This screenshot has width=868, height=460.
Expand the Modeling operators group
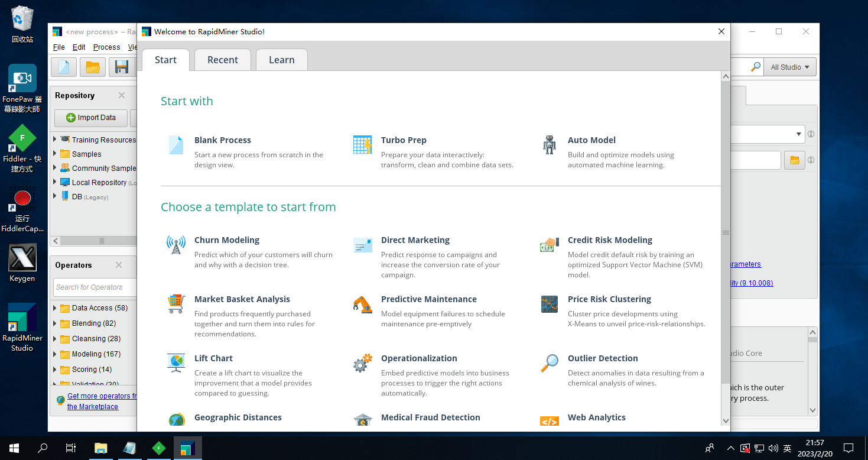(x=55, y=354)
